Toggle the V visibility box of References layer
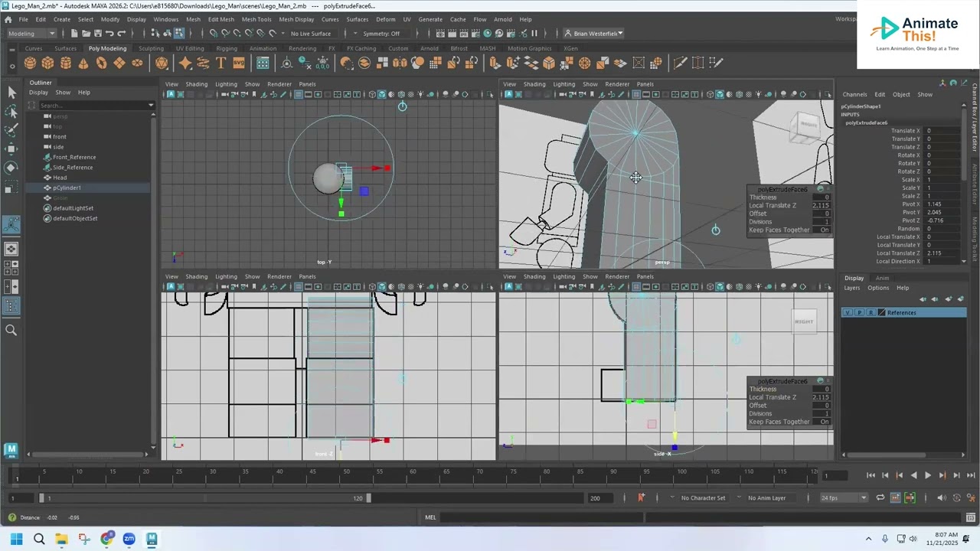This screenshot has width=980, height=551. [x=847, y=312]
